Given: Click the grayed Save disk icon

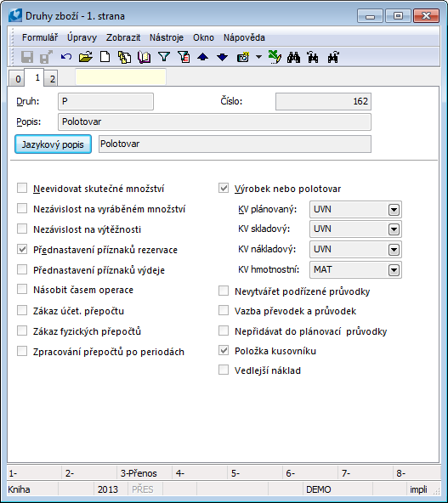Looking at the screenshot, I should point(27,57).
